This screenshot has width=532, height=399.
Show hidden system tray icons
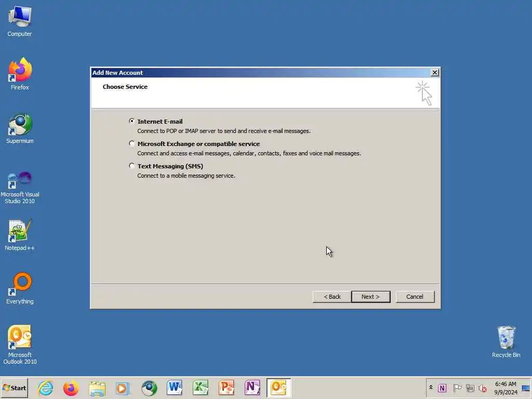[x=431, y=388]
